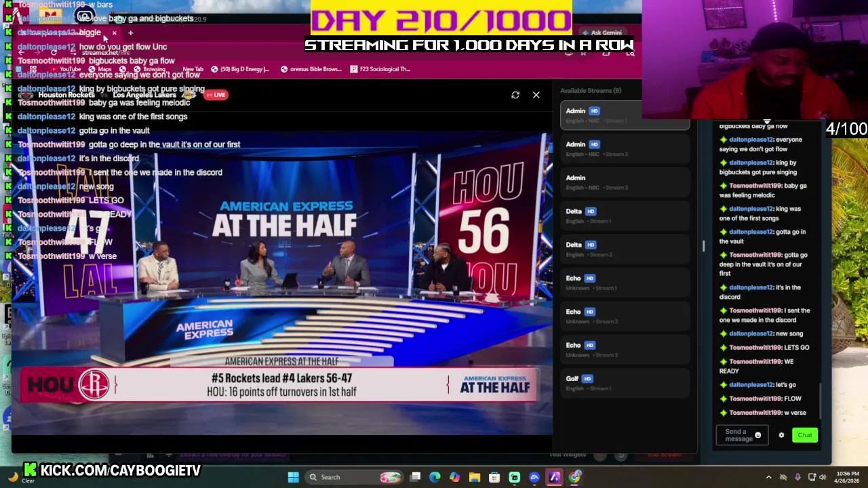Open a new browser tab
The height and width of the screenshot is (488, 868).
[130, 33]
